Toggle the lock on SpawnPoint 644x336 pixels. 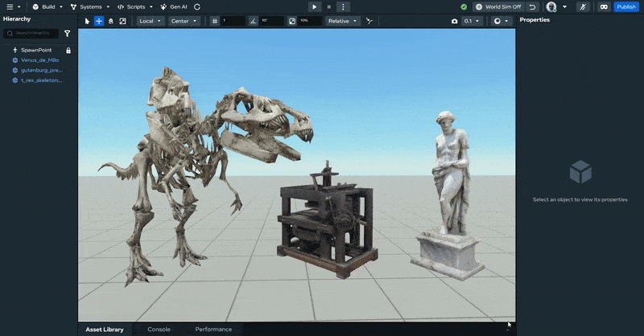point(68,51)
